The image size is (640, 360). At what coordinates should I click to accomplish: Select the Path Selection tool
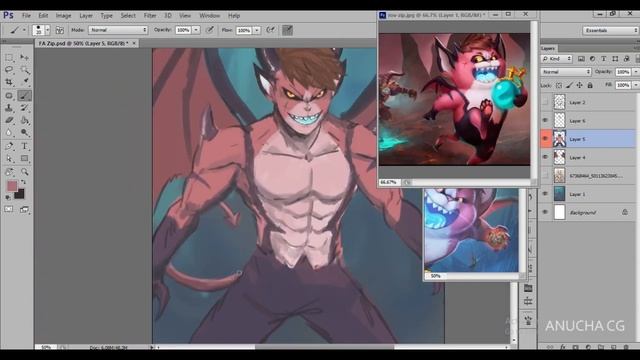click(x=9, y=158)
